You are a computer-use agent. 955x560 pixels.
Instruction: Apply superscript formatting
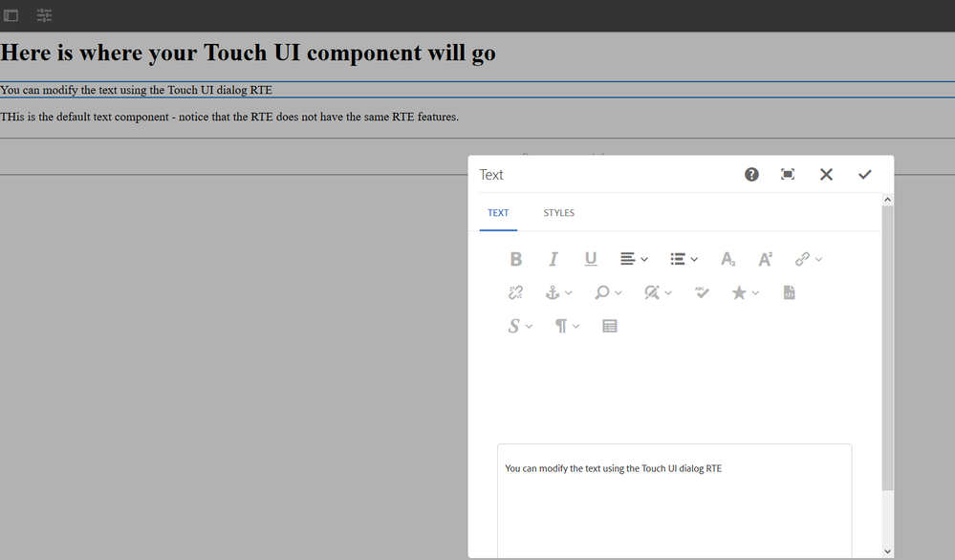[x=765, y=259]
